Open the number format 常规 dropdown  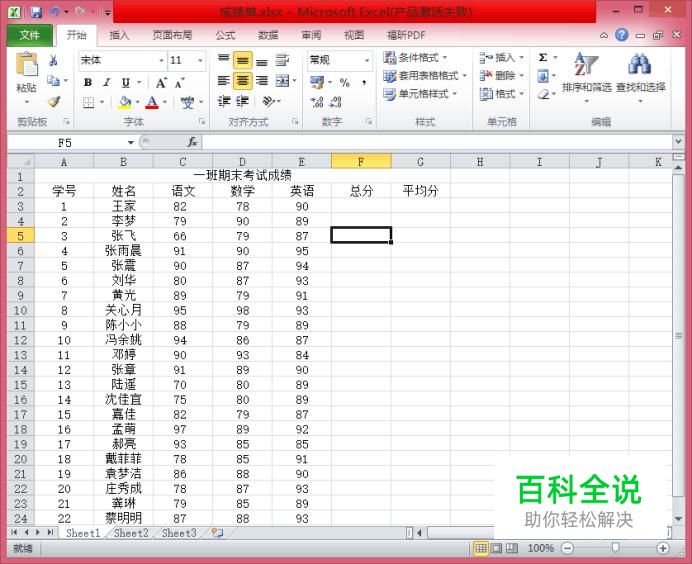pyautogui.click(x=367, y=60)
